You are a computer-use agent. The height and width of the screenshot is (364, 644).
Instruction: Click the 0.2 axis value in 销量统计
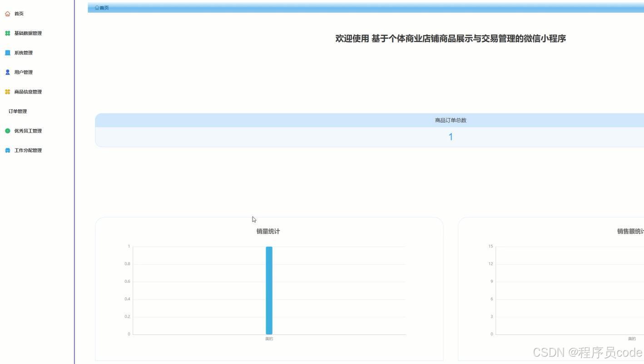tap(127, 317)
